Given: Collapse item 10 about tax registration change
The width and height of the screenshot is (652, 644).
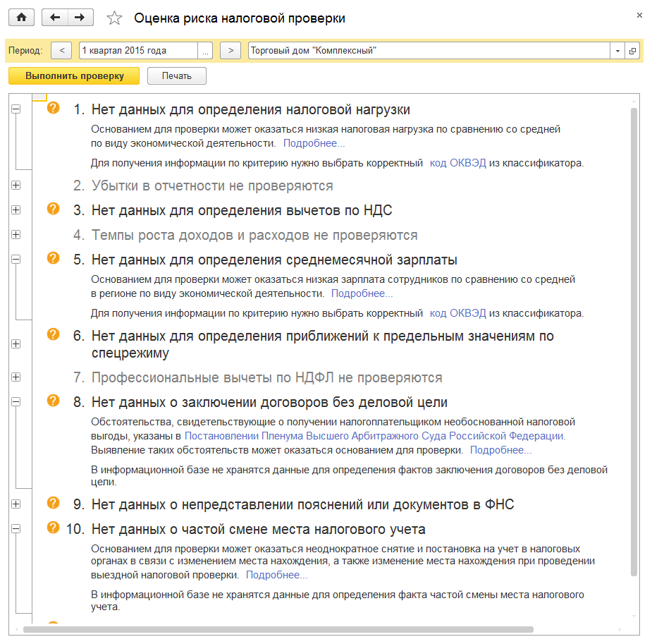Looking at the screenshot, I should click(x=16, y=528).
